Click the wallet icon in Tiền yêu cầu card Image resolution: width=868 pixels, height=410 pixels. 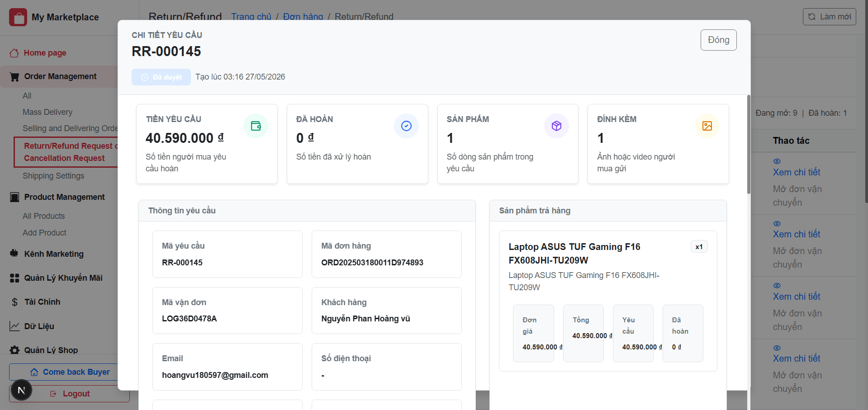click(256, 126)
